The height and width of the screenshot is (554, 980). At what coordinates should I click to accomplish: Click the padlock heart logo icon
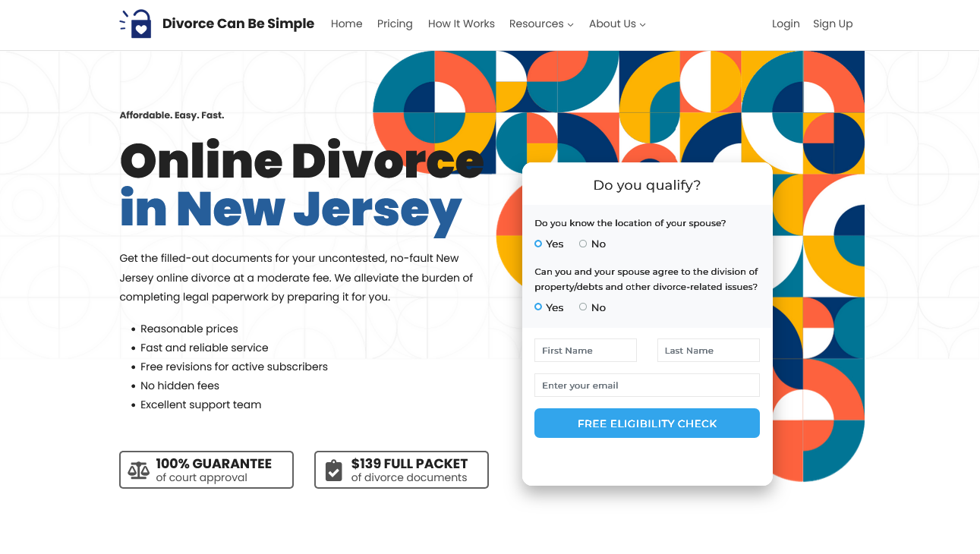(136, 24)
